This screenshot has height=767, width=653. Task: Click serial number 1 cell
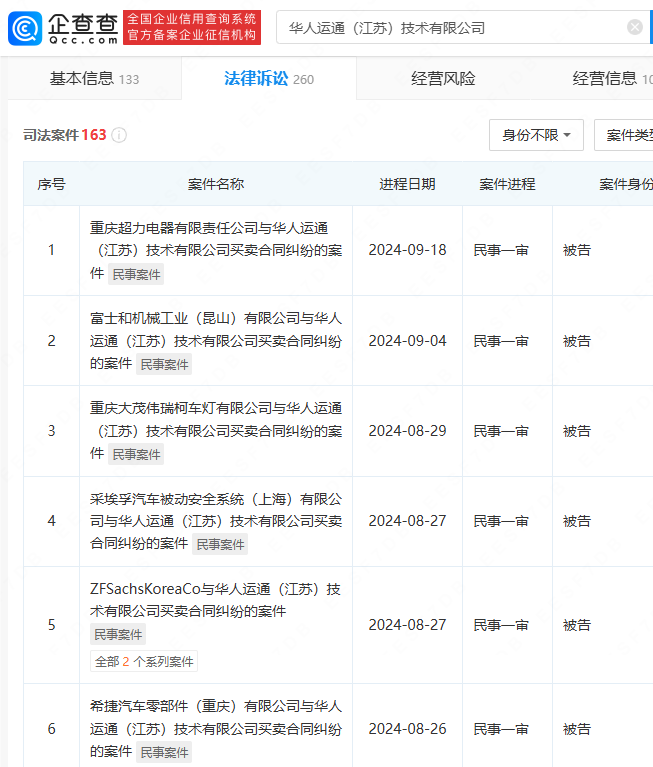coord(51,250)
